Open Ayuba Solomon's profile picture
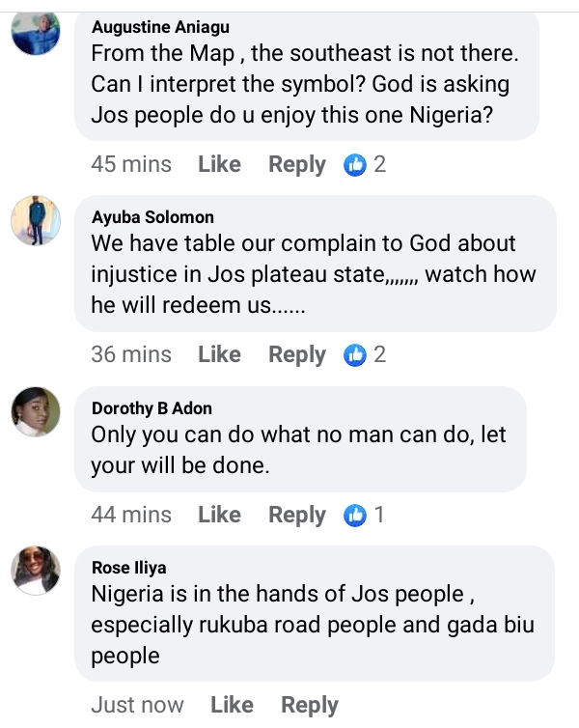This screenshot has width=579, height=728. [x=36, y=221]
